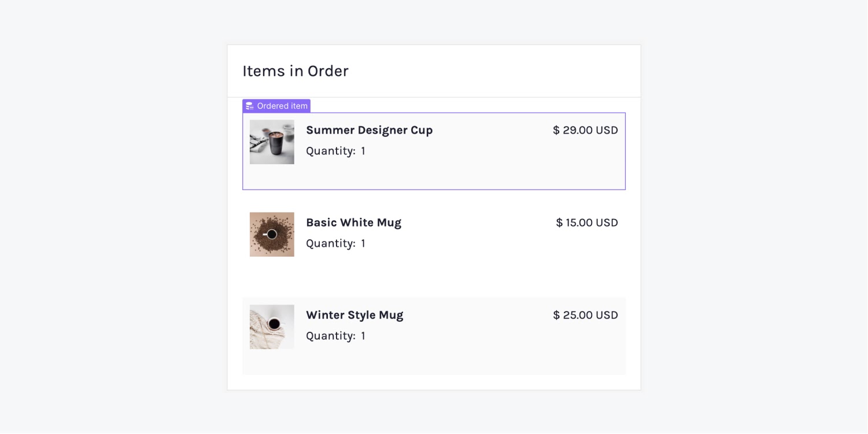Screen dimensions: 868x434
Task: Click the $ 15.00 USD price
Action: click(x=587, y=222)
